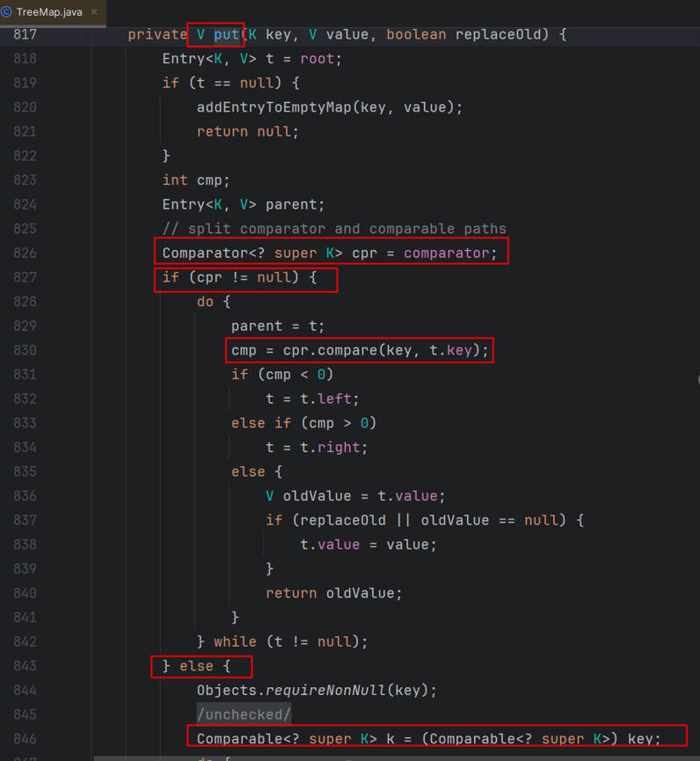Image resolution: width=700 pixels, height=761 pixels.
Task: Click the comment about comparator and comparable paths
Action: [334, 229]
